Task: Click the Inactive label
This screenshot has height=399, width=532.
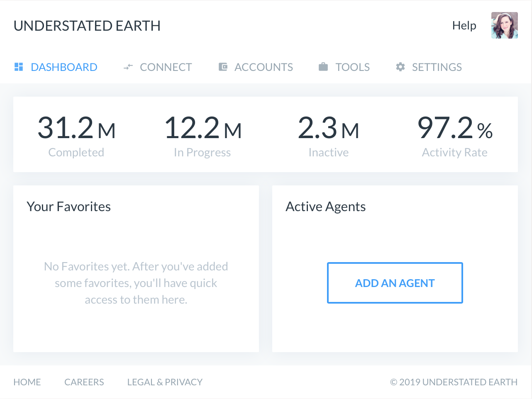Action: coord(329,153)
